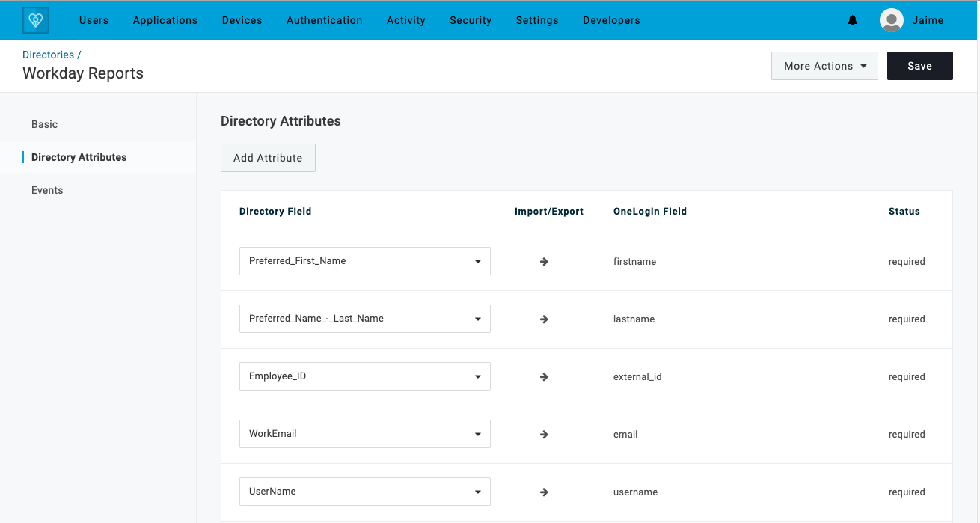Toggle the mapping direction arrow for UserName
Viewport: 980px width, 523px height.
(x=544, y=492)
